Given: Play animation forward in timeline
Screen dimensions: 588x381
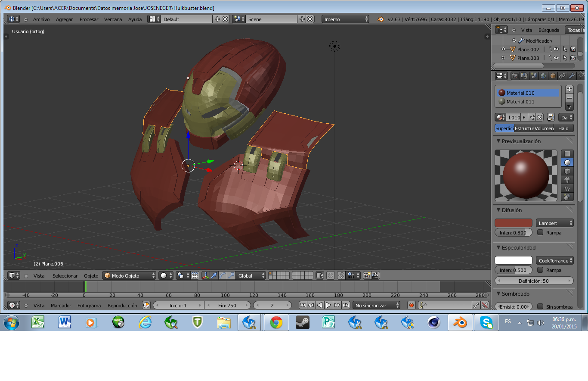Looking at the screenshot, I should (x=328, y=305).
